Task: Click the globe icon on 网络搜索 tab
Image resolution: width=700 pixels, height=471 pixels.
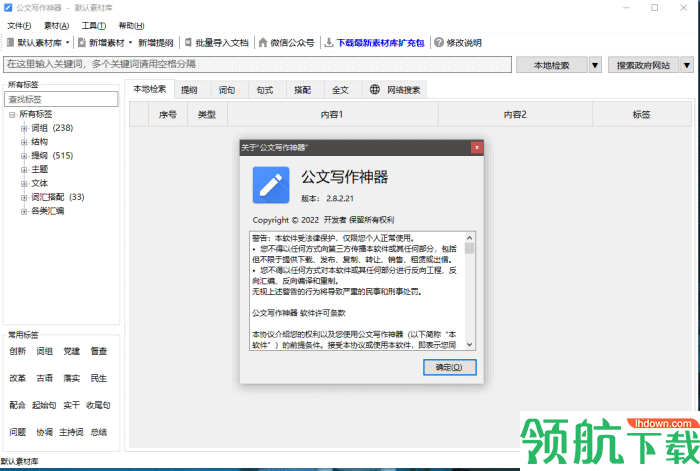Action: tap(375, 89)
